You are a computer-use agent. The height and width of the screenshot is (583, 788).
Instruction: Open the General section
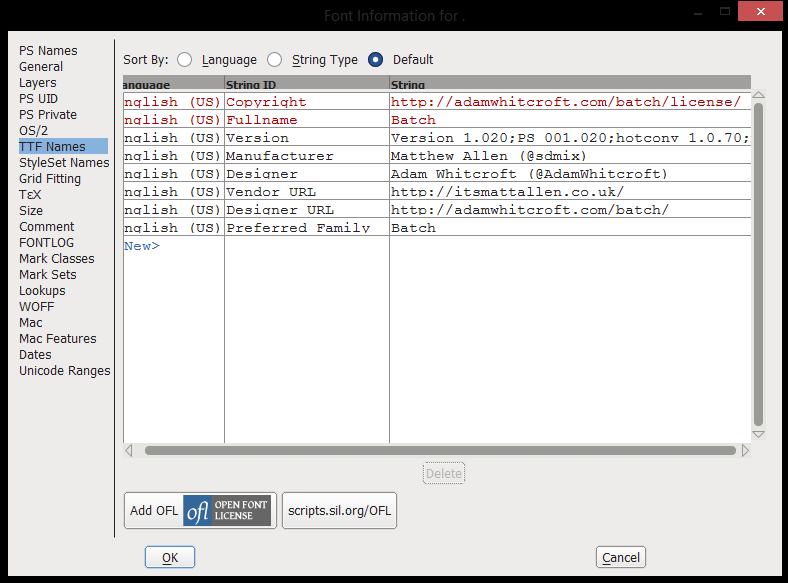point(41,67)
